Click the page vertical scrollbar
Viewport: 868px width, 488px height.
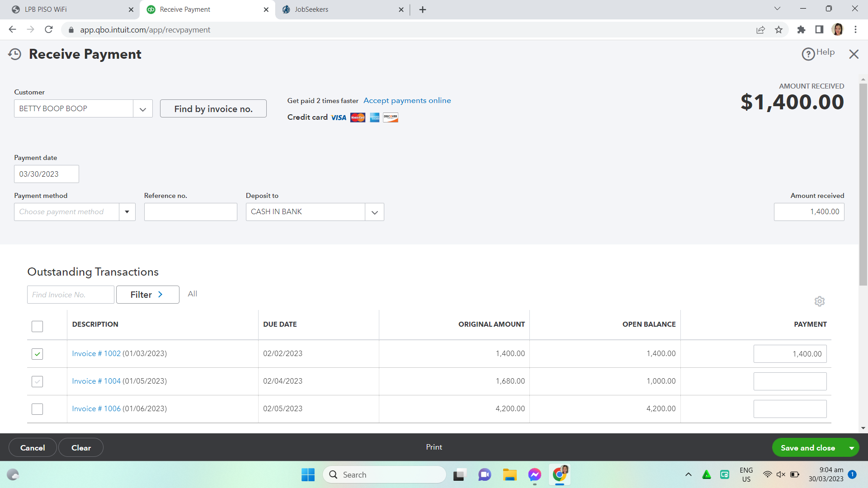863,181
